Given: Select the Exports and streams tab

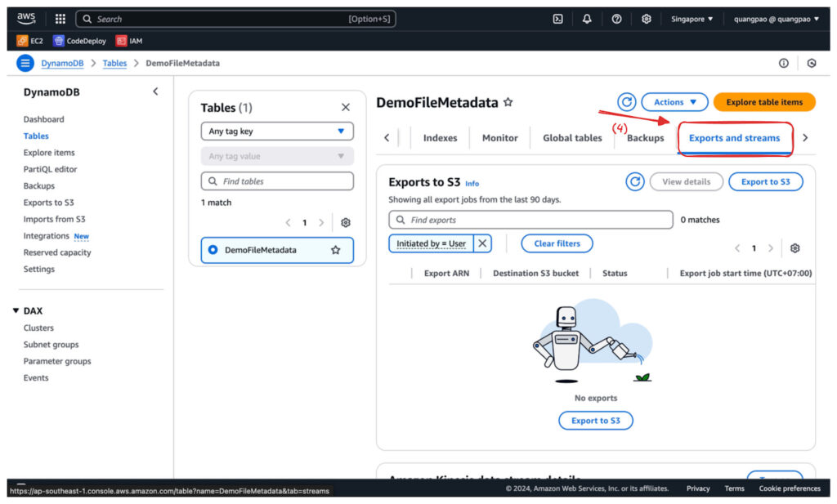Looking at the screenshot, I should point(734,137).
